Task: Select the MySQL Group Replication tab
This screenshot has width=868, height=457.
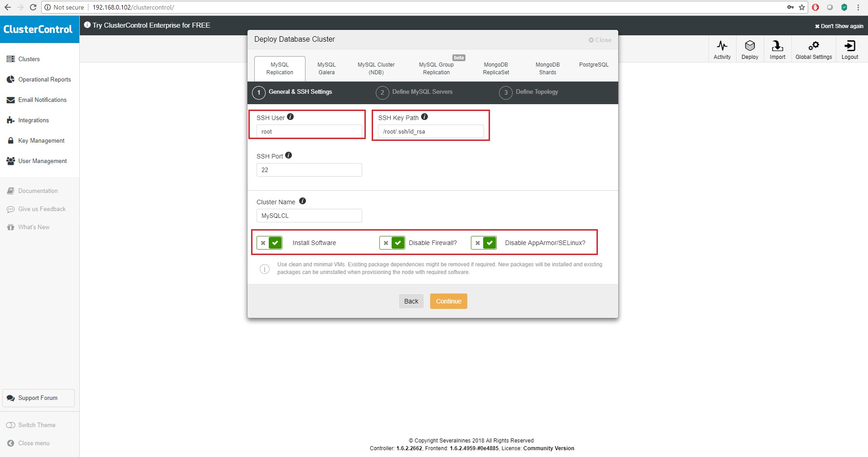Action: pos(436,69)
